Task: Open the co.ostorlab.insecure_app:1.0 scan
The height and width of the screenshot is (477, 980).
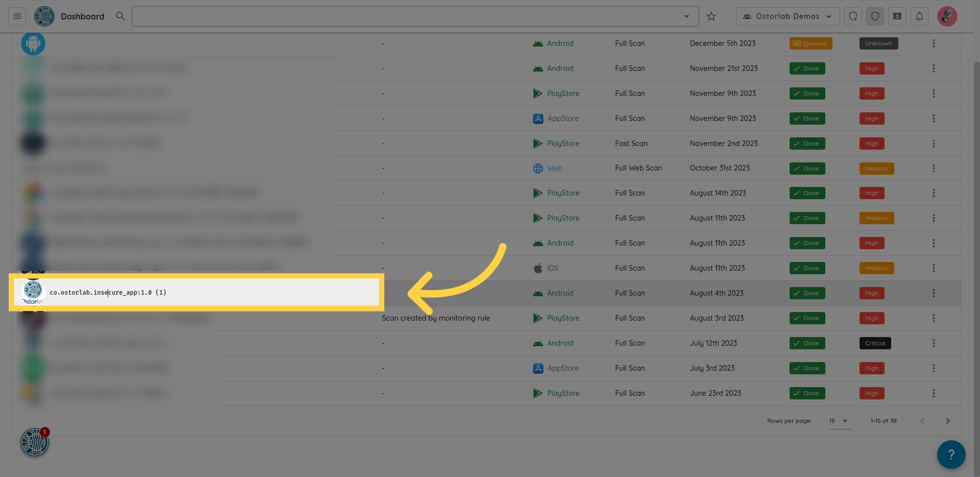Action: (x=108, y=293)
